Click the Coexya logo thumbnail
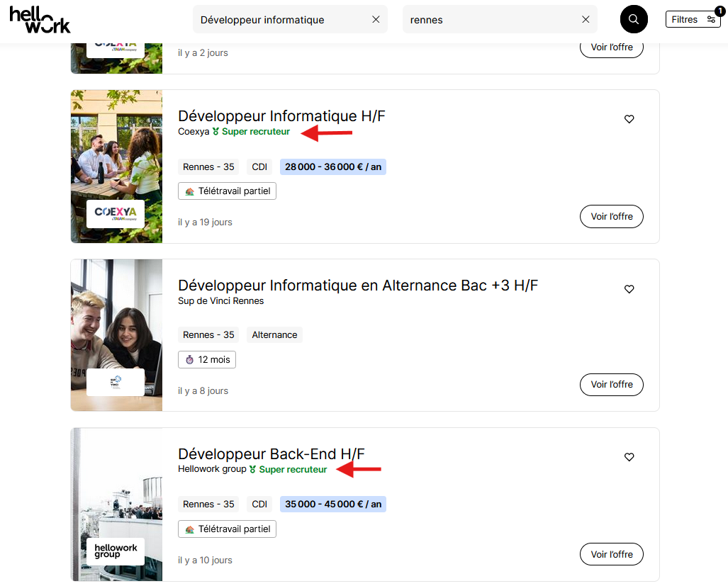This screenshot has height=586, width=728. [116, 214]
